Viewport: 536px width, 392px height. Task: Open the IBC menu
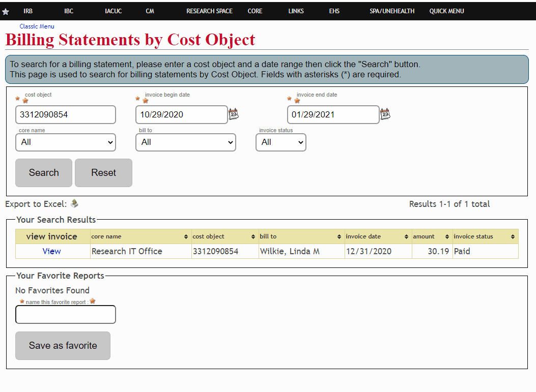point(69,11)
